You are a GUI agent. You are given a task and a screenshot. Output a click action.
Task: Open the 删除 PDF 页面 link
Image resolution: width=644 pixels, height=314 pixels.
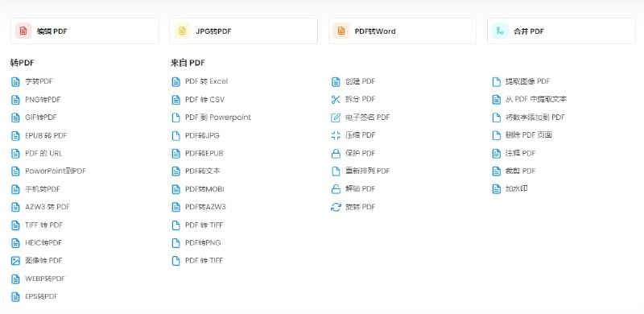click(x=529, y=135)
